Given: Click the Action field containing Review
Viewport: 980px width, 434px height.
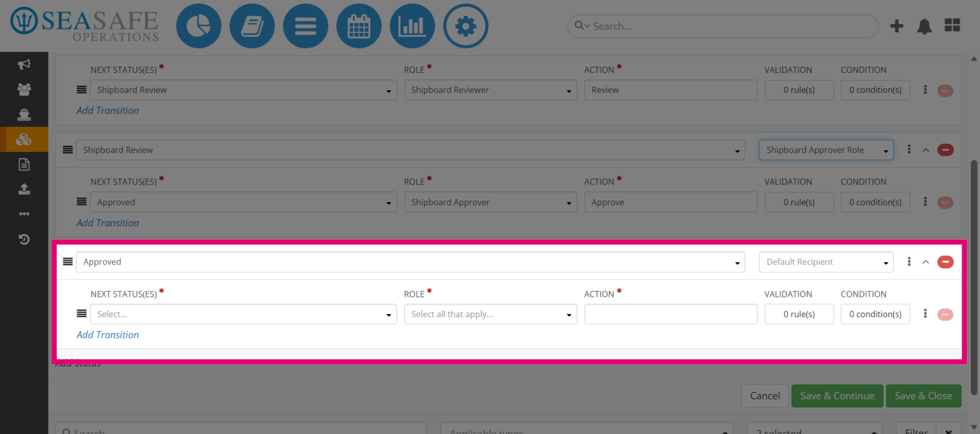Looking at the screenshot, I should [x=671, y=90].
